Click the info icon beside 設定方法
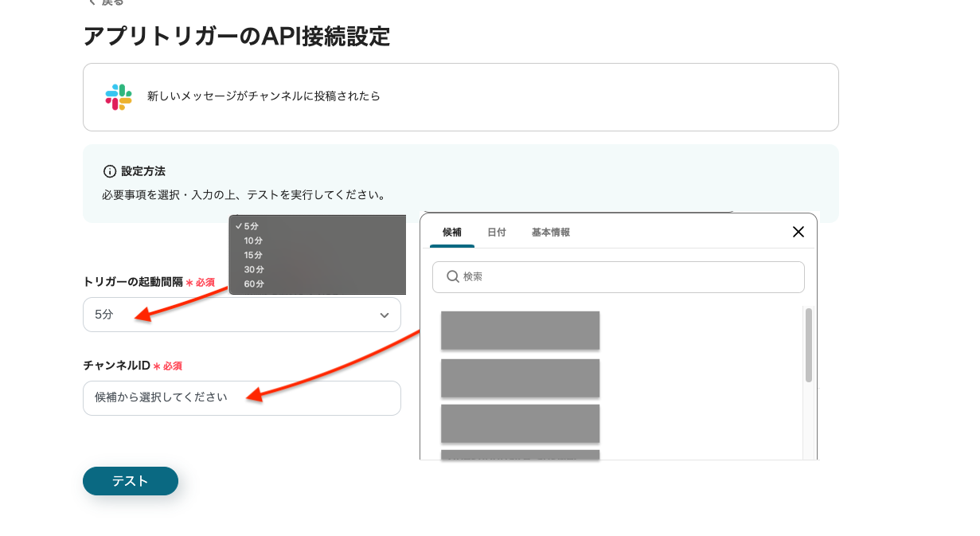 (x=110, y=171)
